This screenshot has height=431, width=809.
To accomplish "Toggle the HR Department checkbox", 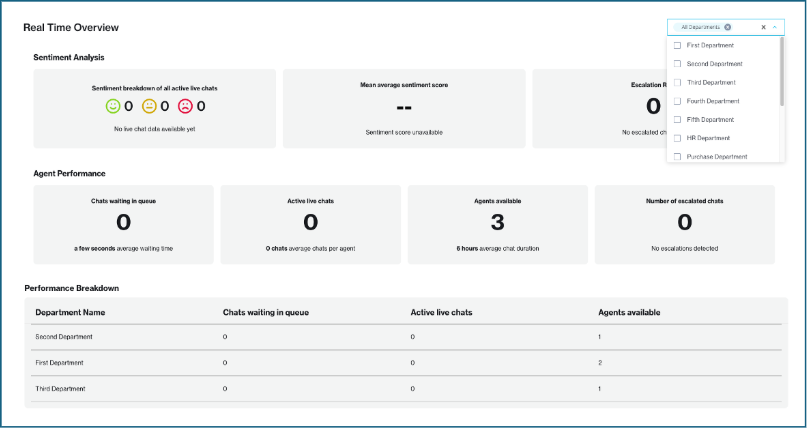I will pos(677,138).
